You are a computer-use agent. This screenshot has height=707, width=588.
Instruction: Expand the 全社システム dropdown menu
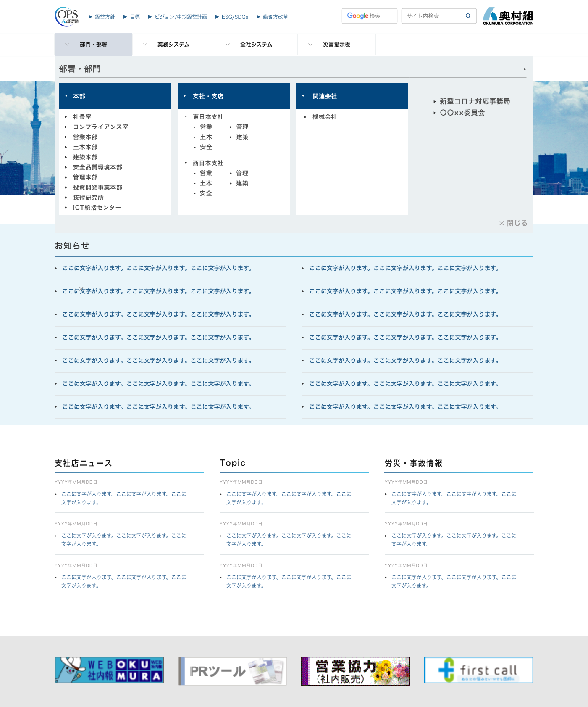point(256,45)
